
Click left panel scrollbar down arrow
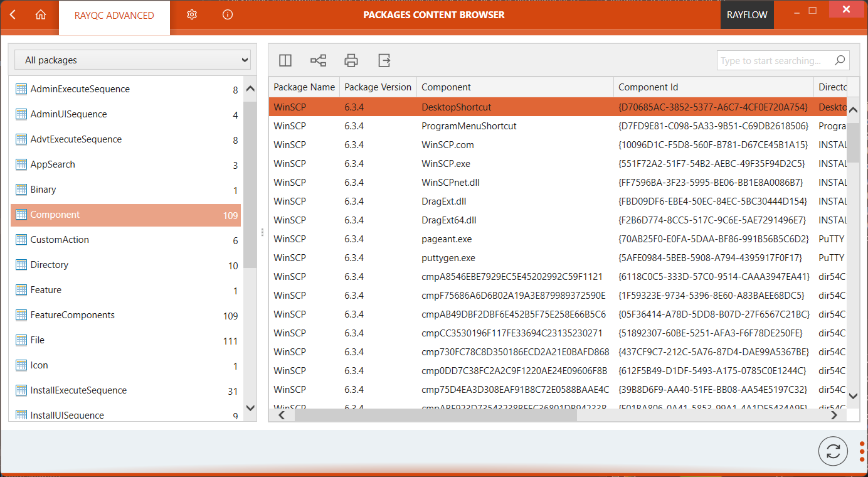pos(250,408)
